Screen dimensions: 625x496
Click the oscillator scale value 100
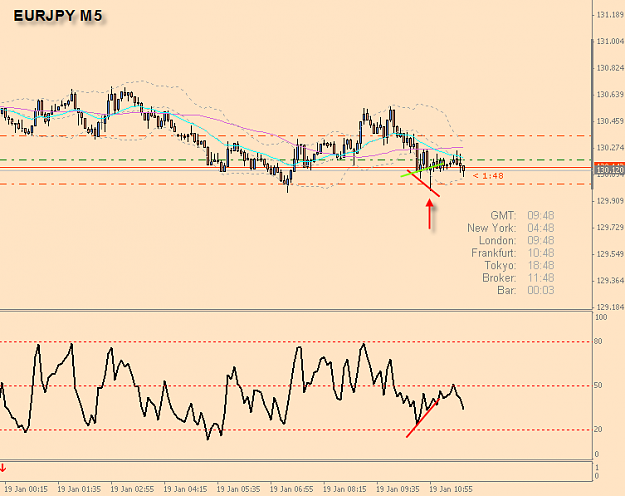point(601,317)
